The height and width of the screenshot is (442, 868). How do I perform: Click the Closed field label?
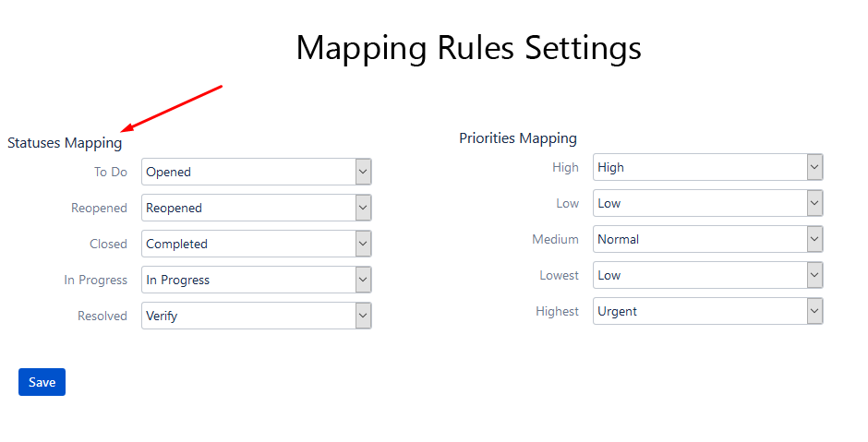(x=108, y=244)
